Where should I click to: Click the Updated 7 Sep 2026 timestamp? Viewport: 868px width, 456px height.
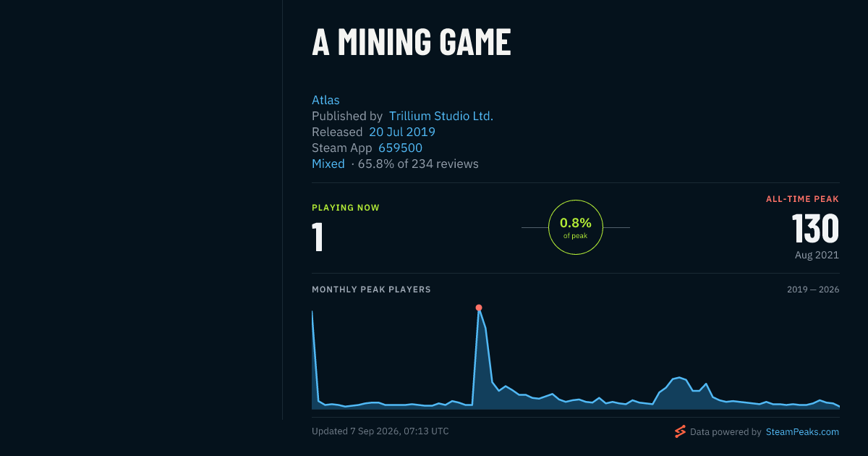click(380, 431)
